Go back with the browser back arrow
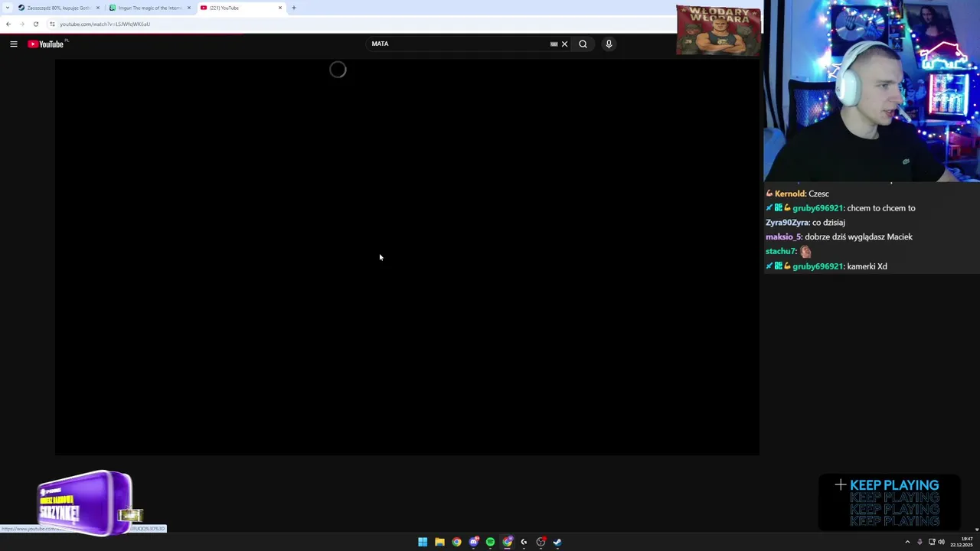The height and width of the screenshot is (551, 980). tap(8, 24)
